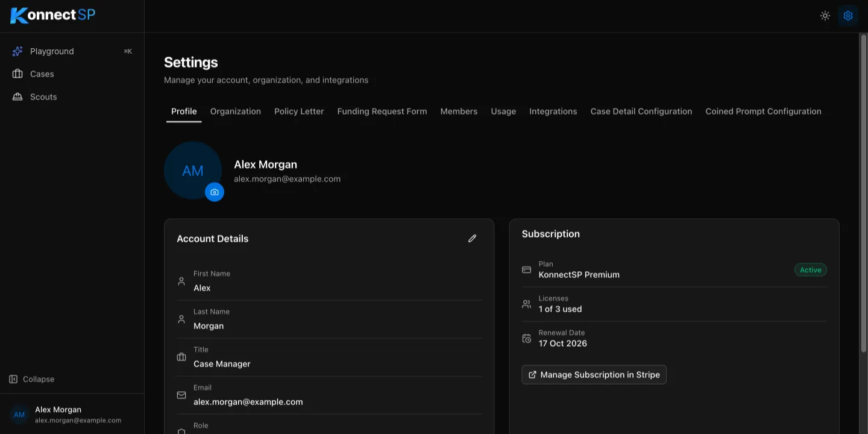
Task: Click the camera icon to change avatar
Action: pyautogui.click(x=215, y=192)
